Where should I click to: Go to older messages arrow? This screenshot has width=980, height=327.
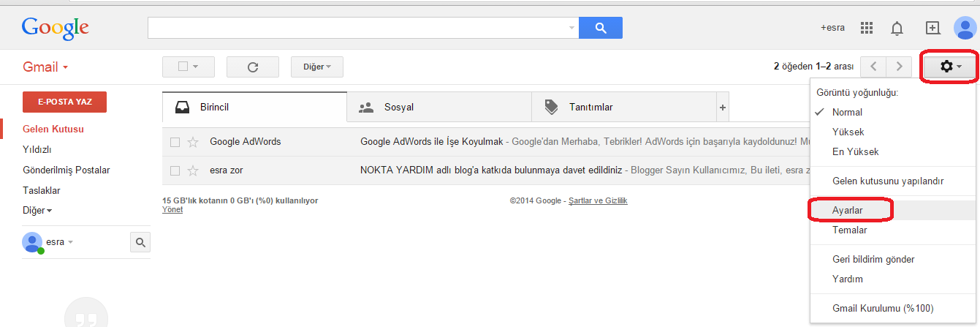899,67
